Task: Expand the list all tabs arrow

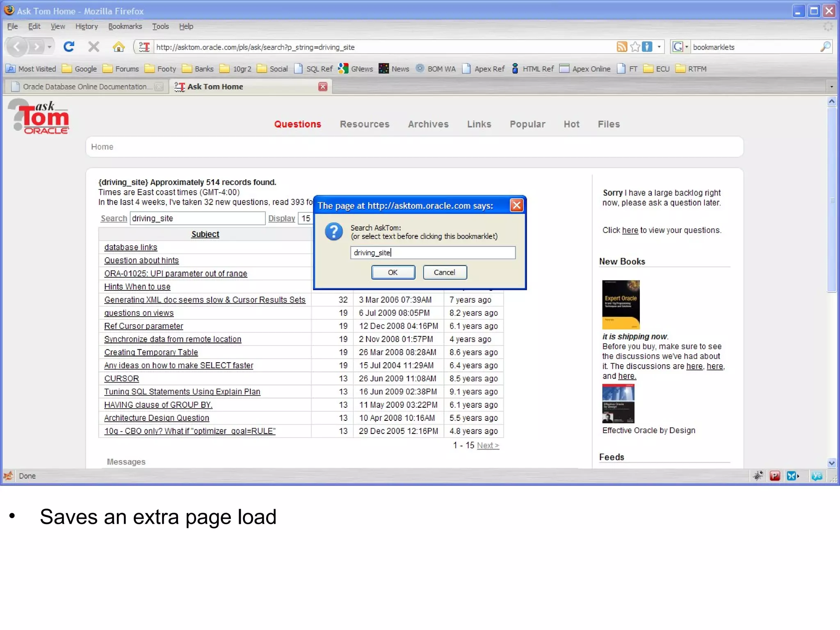Action: click(831, 87)
